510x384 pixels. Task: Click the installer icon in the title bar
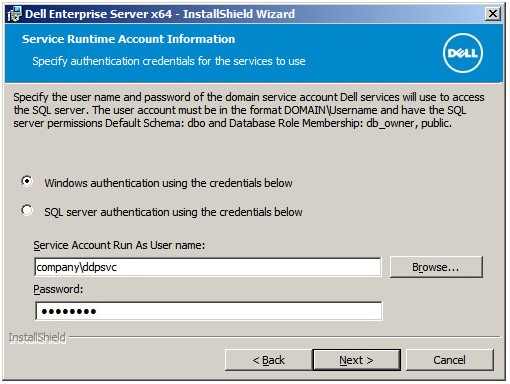pos(14,14)
